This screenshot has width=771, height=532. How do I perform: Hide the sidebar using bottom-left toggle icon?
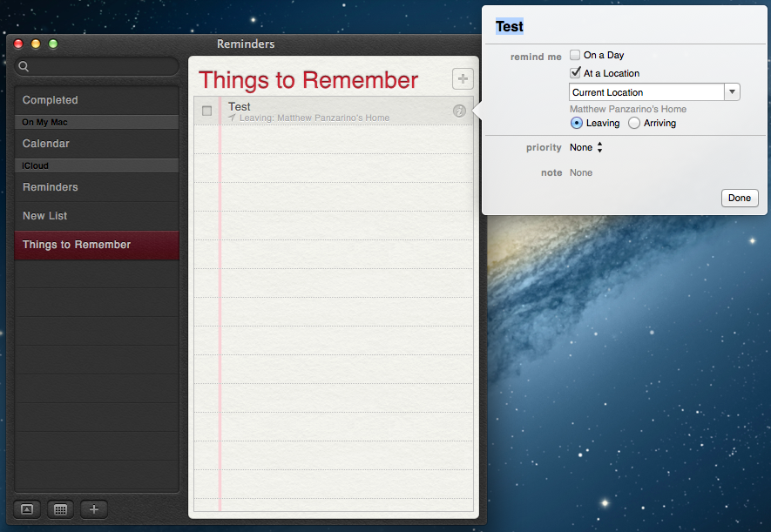[27, 509]
